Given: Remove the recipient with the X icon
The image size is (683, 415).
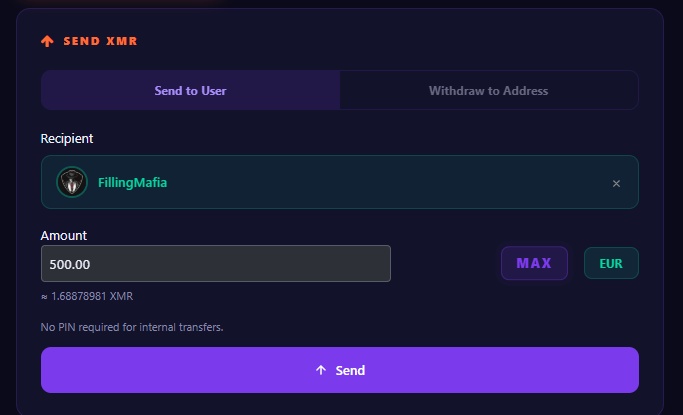Looking at the screenshot, I should click(x=616, y=184).
